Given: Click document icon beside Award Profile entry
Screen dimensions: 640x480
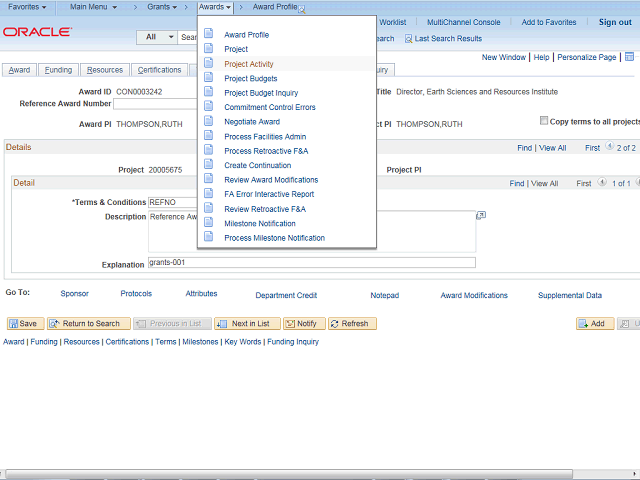Looking at the screenshot, I should tap(209, 33).
